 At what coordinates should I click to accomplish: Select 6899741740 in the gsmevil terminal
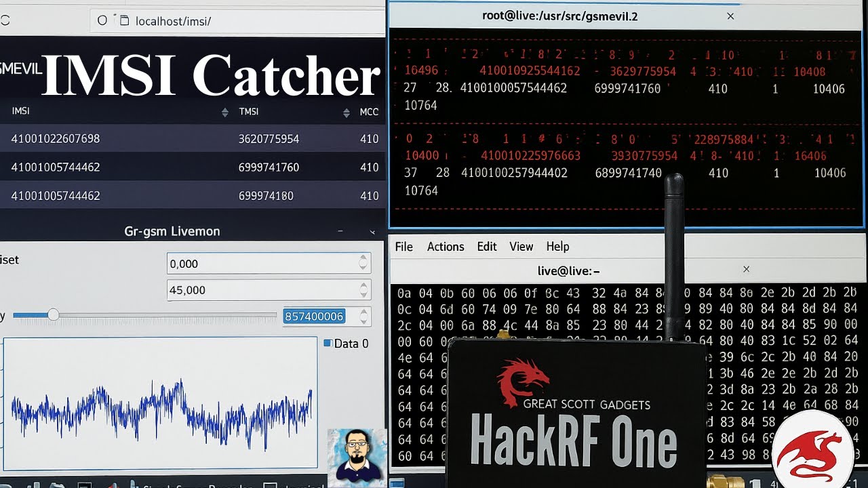(x=628, y=173)
